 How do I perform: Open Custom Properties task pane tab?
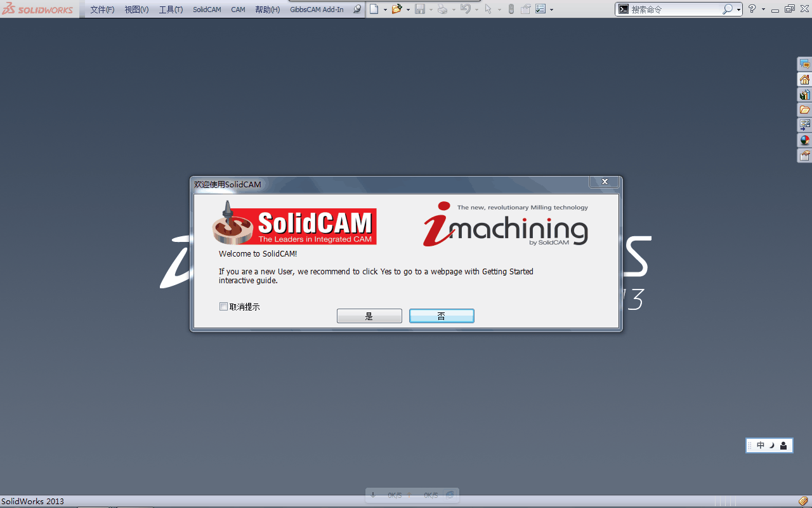[x=804, y=156]
